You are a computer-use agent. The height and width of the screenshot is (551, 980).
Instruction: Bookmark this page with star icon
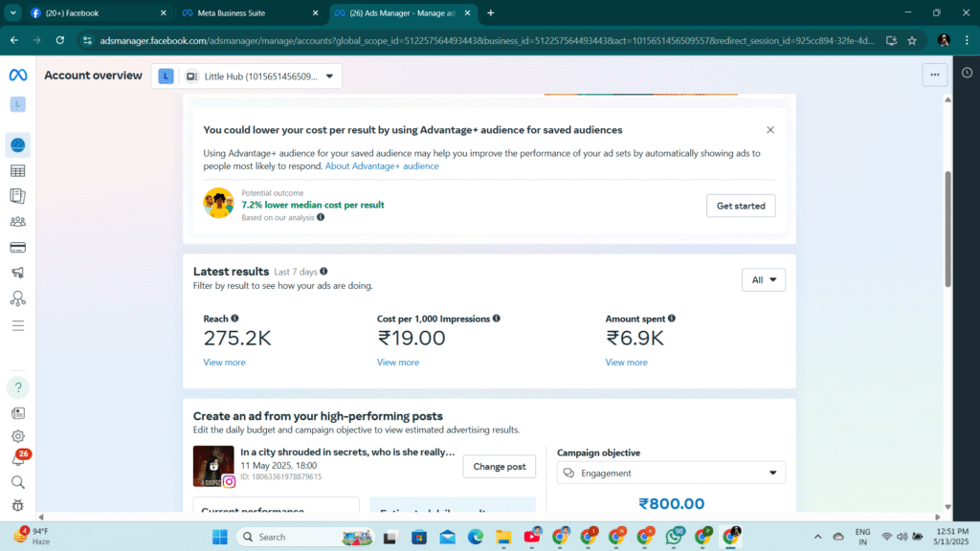click(912, 40)
